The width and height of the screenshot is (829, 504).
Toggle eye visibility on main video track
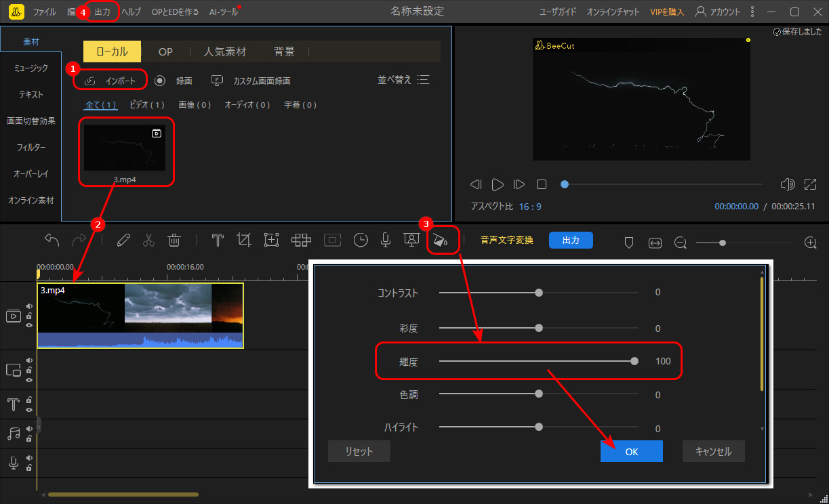[29, 325]
